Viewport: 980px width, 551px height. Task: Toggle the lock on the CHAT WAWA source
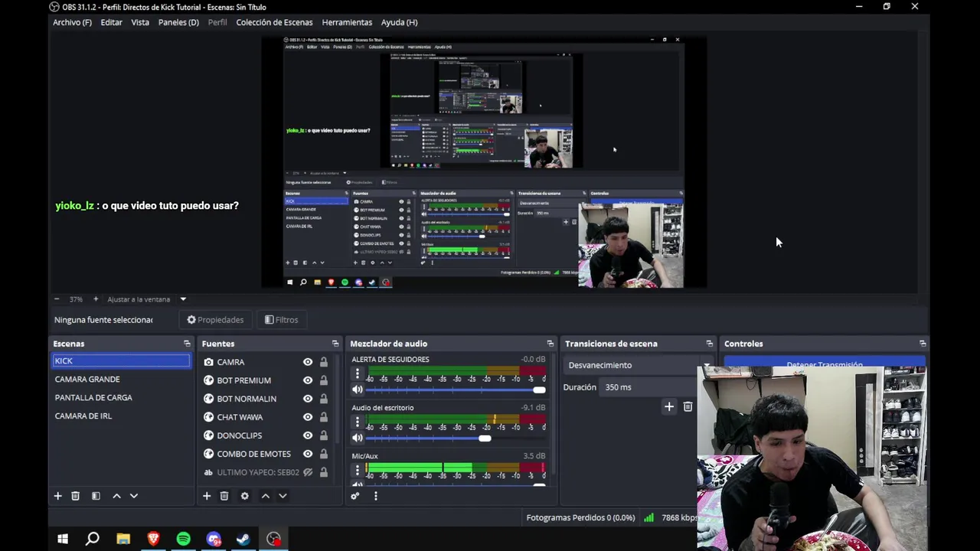pos(324,417)
